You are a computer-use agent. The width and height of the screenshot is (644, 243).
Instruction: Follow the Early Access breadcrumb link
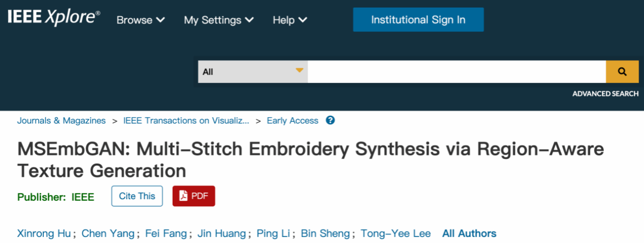click(292, 121)
